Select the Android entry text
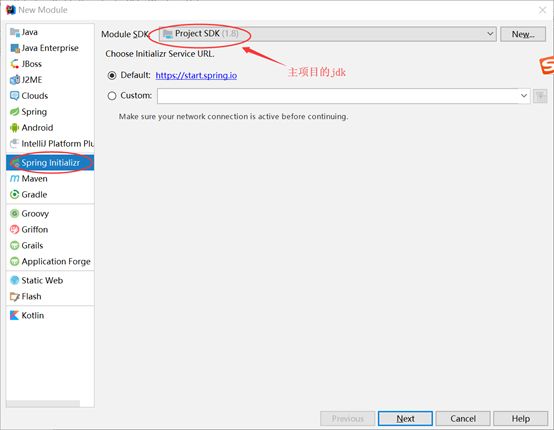Screen dimensions: 554x430 click(37, 128)
